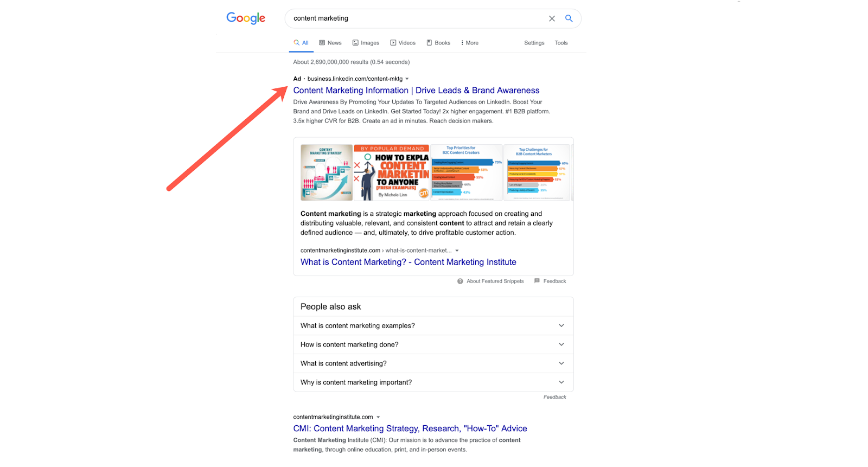Open 'CMI: Content Marketing Strategy, Research' result

pyautogui.click(x=410, y=428)
